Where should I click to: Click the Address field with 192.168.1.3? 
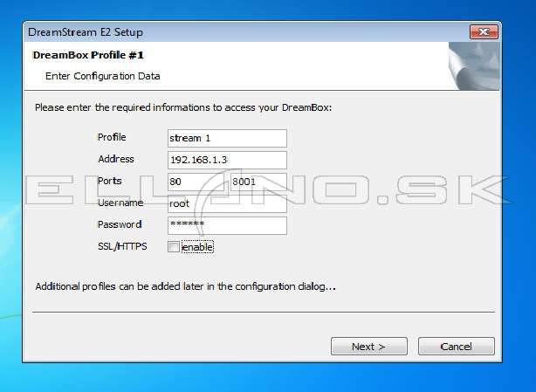[227, 160]
